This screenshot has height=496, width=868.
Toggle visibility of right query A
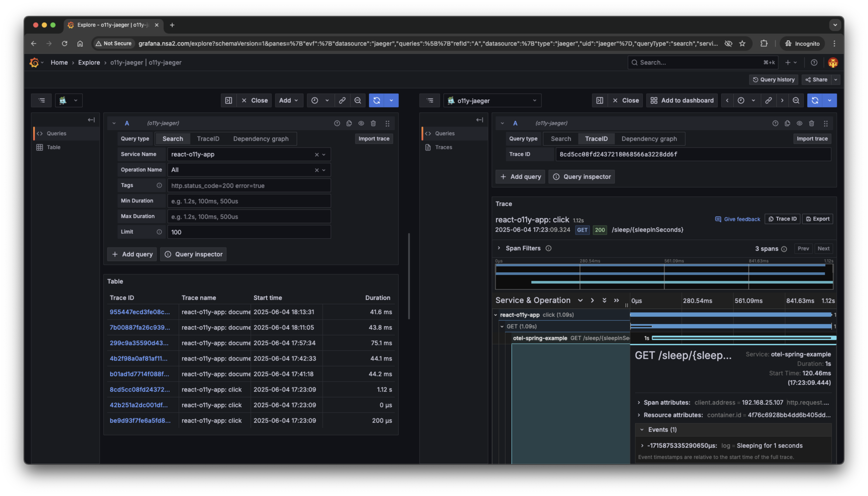(x=799, y=123)
